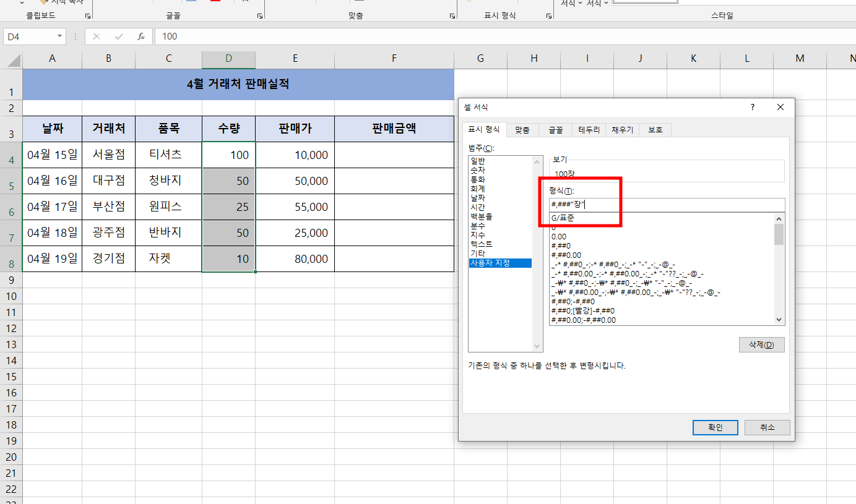Screen dimensions: 856x504
Task: Click the cell containing 서울점
Action: (108, 155)
